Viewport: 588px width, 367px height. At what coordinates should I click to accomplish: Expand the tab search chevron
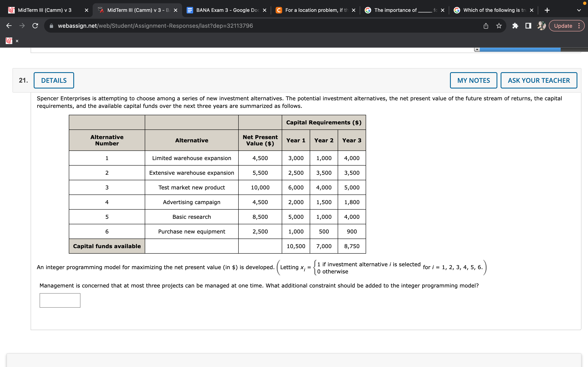click(579, 10)
